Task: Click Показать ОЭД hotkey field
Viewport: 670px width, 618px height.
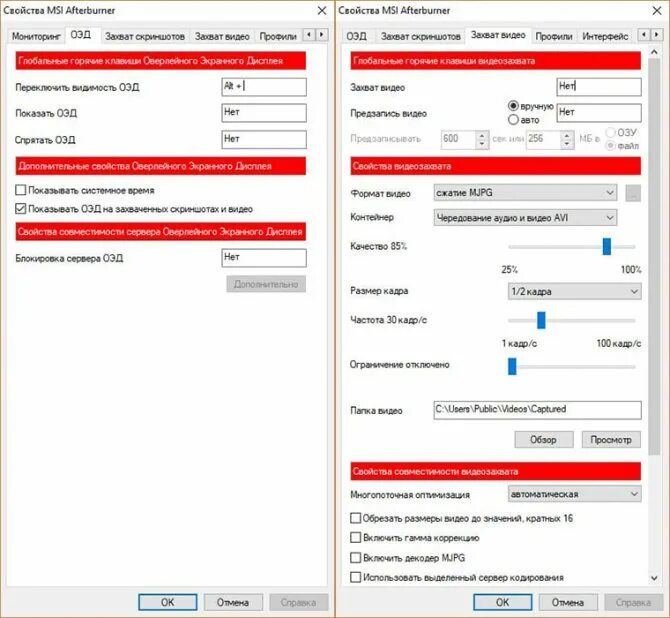Action: (264, 113)
